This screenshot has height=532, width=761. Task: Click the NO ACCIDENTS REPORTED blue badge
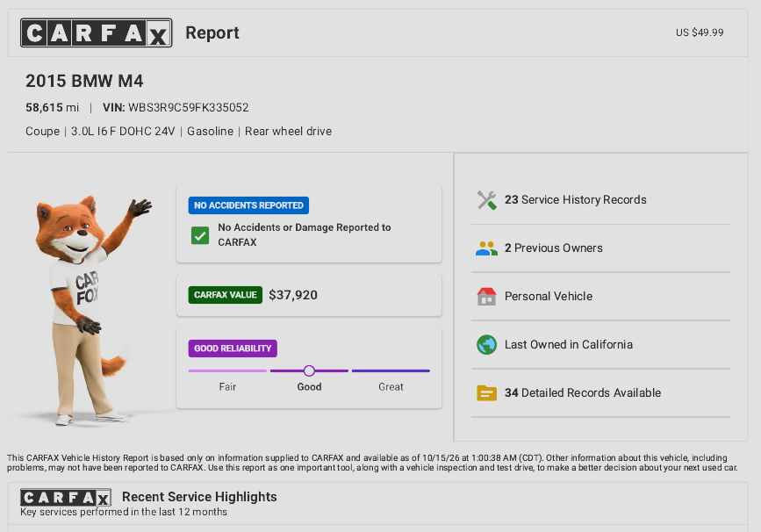pos(248,205)
